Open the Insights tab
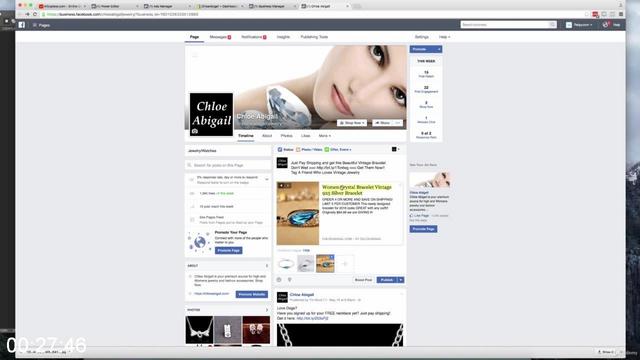 coord(283,37)
